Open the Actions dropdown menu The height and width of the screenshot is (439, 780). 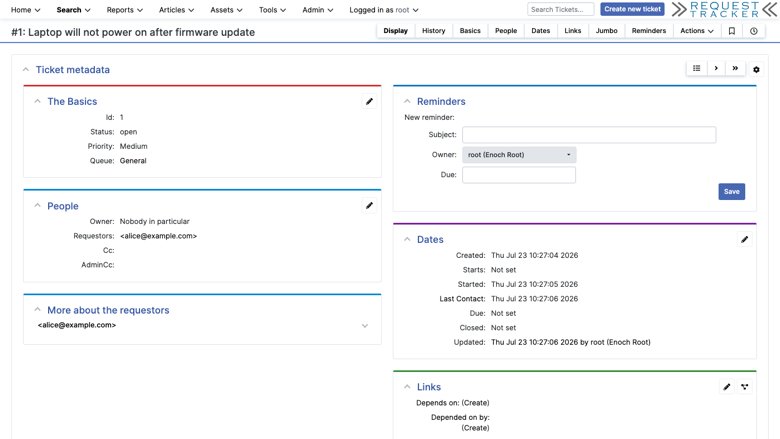(696, 31)
